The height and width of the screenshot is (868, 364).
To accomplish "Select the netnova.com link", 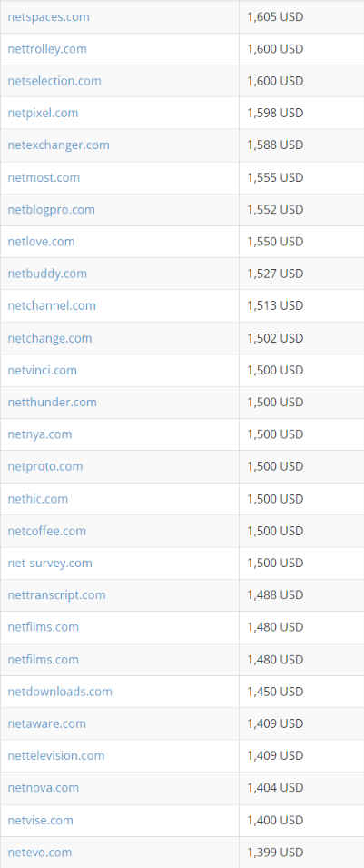I will [x=44, y=788].
